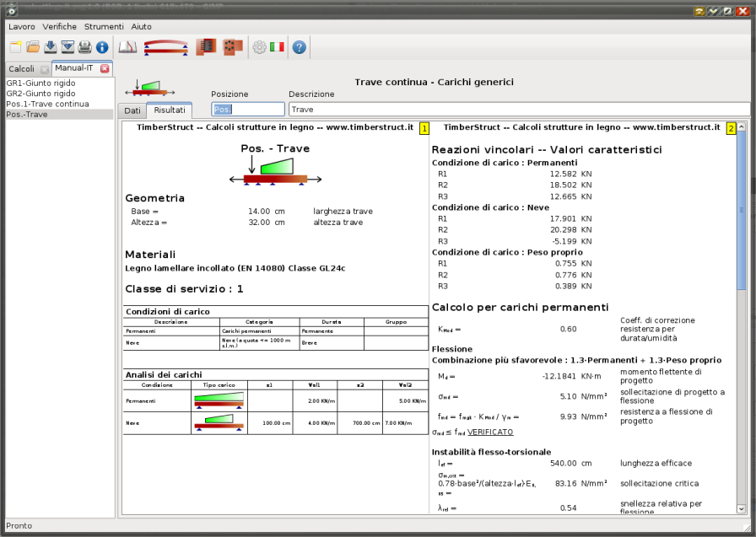
Task: Open the Lavoro menu
Action: tap(22, 27)
